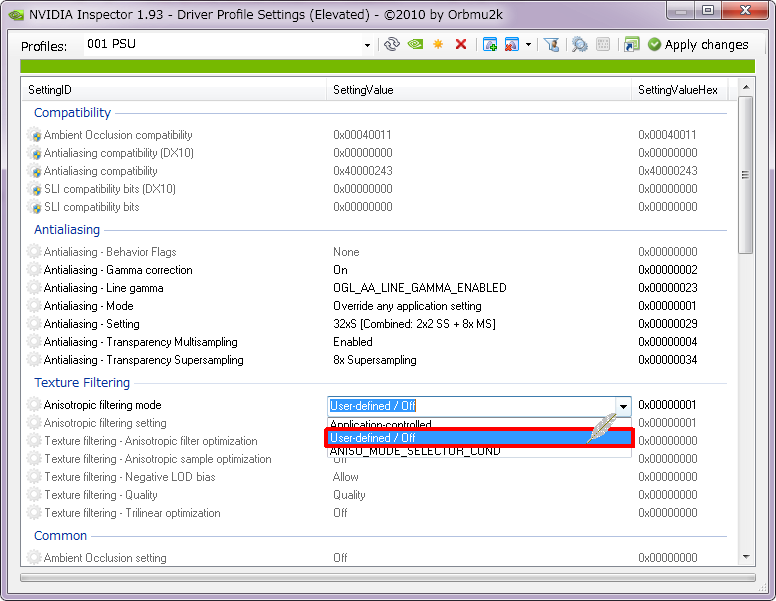Screen dimensions: 776x601
Task: Restore profile to NVIDIA defaults via green logo icon
Action: pos(415,45)
